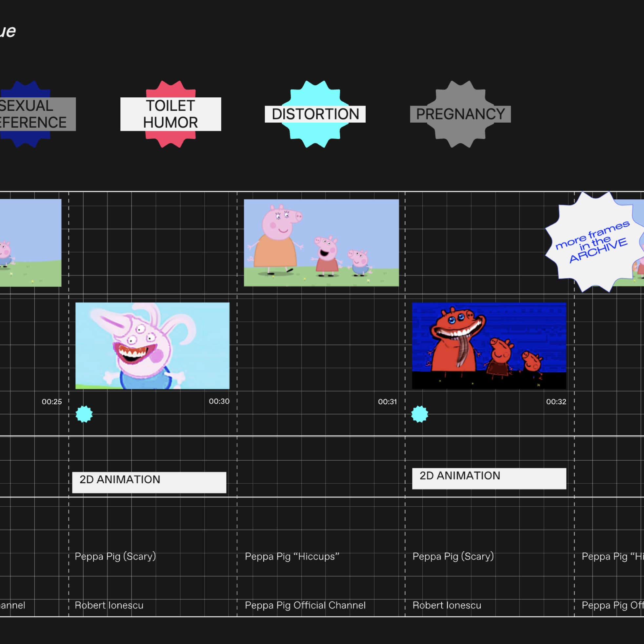Click the 00:30 timestamp marker
This screenshot has width=644, height=644.
[219, 401]
